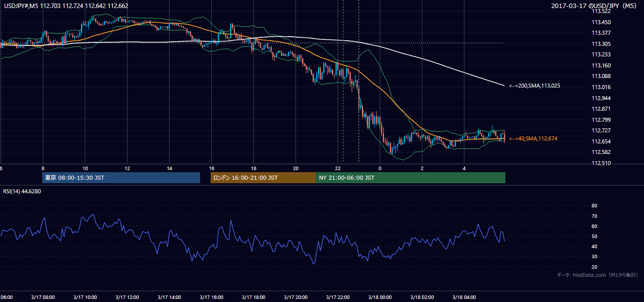Click the 3/17 18:00 time axis label
This screenshot has height=302, width=644.
(x=253, y=297)
